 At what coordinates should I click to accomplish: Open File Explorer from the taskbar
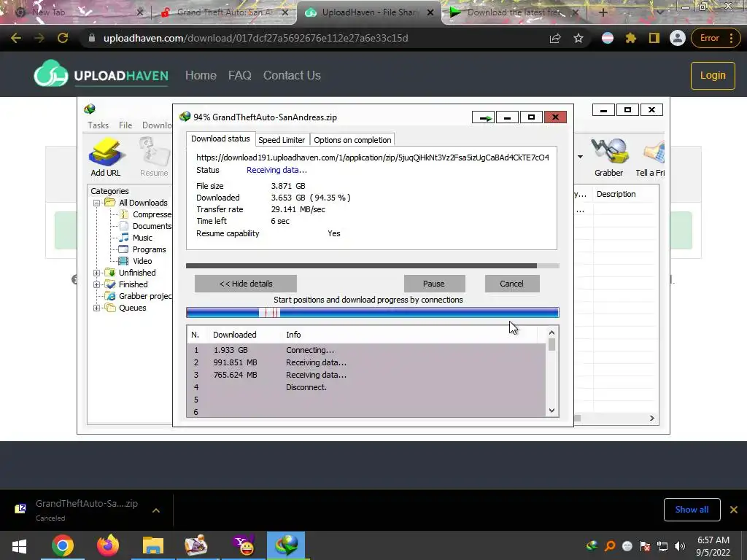[x=152, y=545]
